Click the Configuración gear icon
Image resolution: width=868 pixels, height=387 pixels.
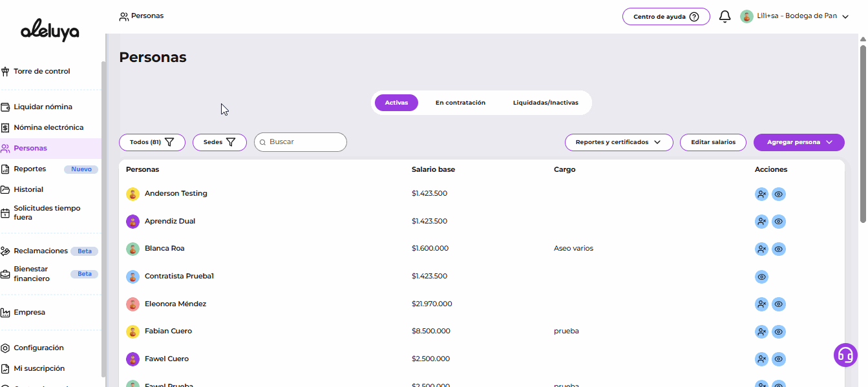(6, 348)
